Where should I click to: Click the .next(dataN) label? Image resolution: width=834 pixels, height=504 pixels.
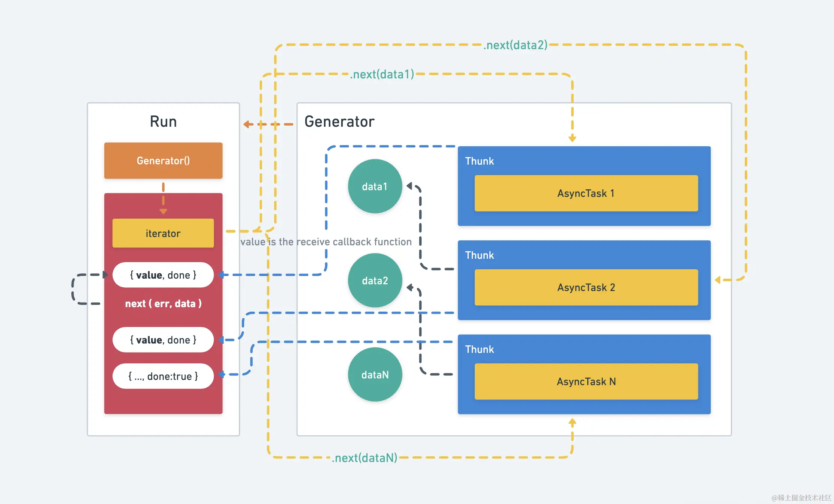click(x=364, y=458)
